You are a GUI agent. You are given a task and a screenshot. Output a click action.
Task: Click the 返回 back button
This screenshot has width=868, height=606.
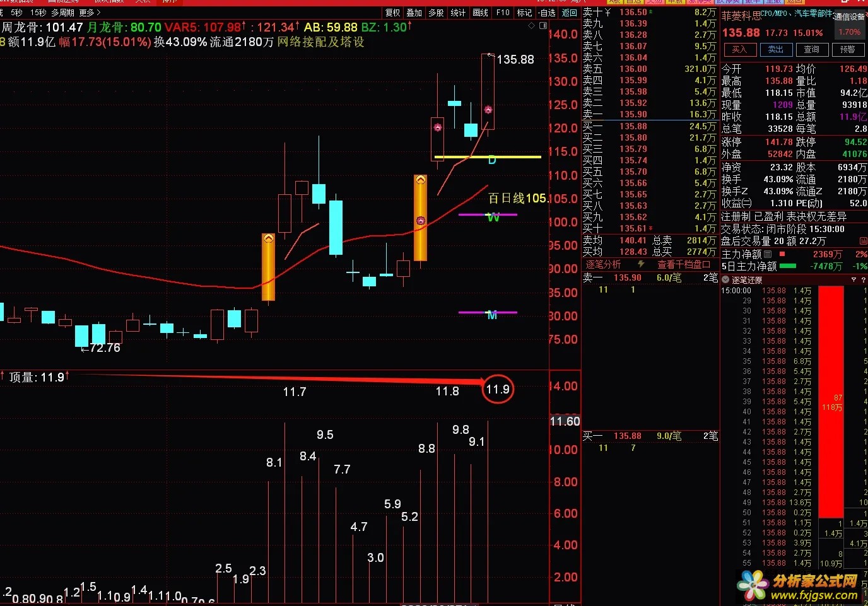[569, 13]
